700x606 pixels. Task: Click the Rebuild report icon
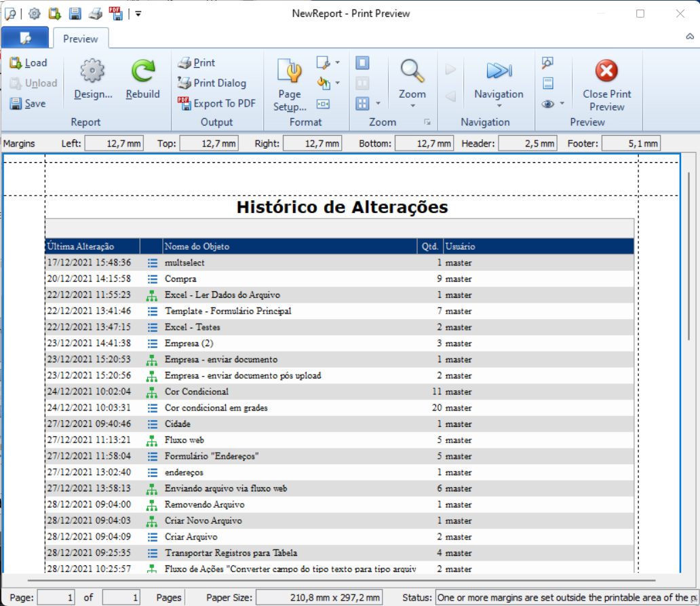pyautogui.click(x=142, y=71)
